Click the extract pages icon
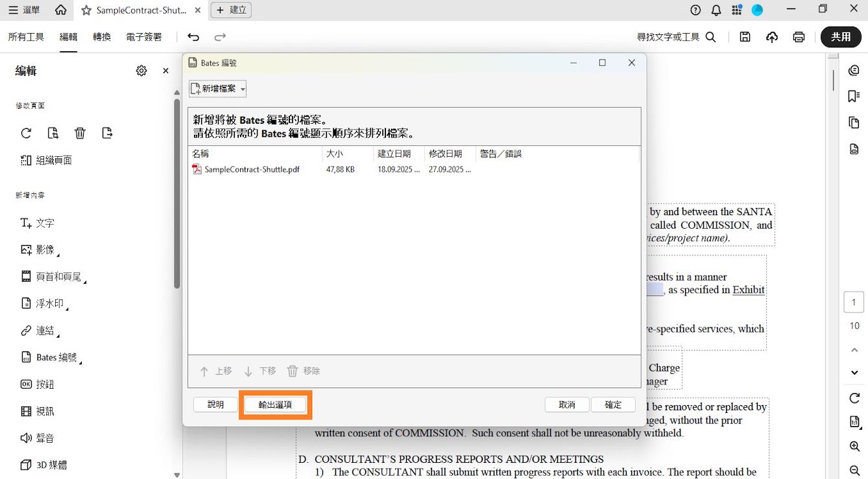The width and height of the screenshot is (868, 479). [107, 133]
